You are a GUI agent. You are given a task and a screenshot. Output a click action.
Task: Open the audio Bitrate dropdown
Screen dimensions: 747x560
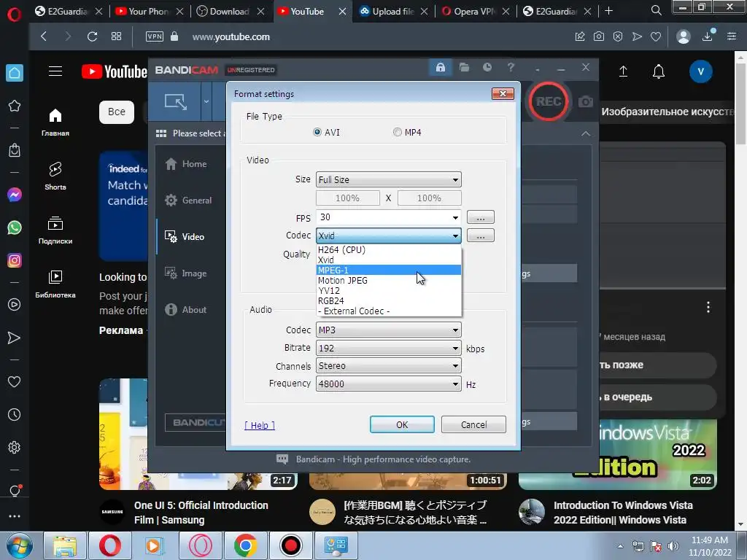click(389, 348)
